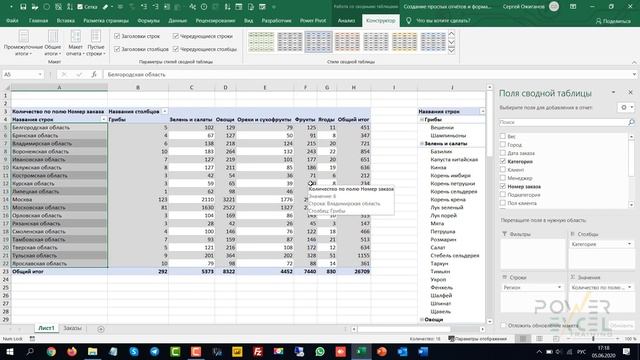The height and width of the screenshot is (360, 640).
Task: Open the Категория field dropdown in Columns area
Action: coord(629,244)
